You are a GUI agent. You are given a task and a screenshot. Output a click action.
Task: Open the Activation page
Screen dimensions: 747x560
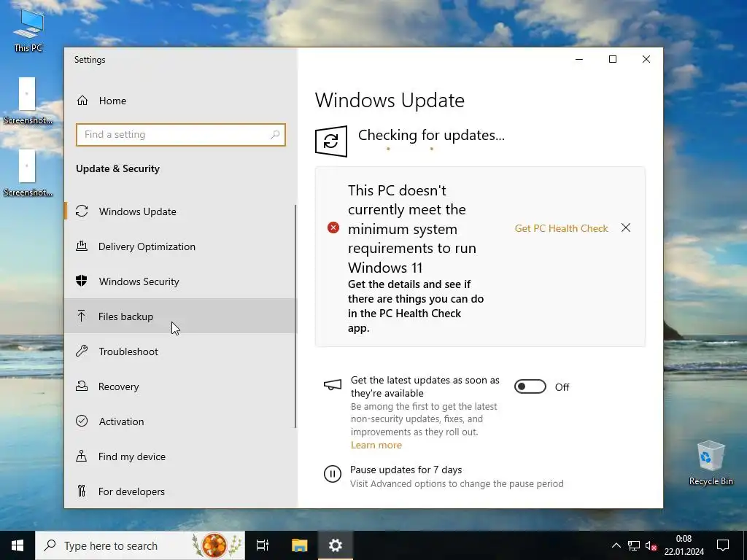tap(181, 421)
